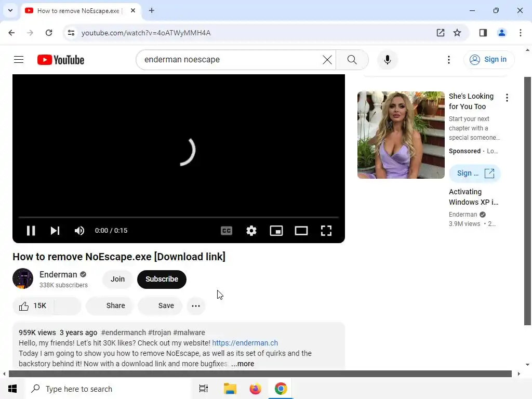Click the #endermanch hashtag
Viewport: 532px width, 399px height.
(x=124, y=332)
